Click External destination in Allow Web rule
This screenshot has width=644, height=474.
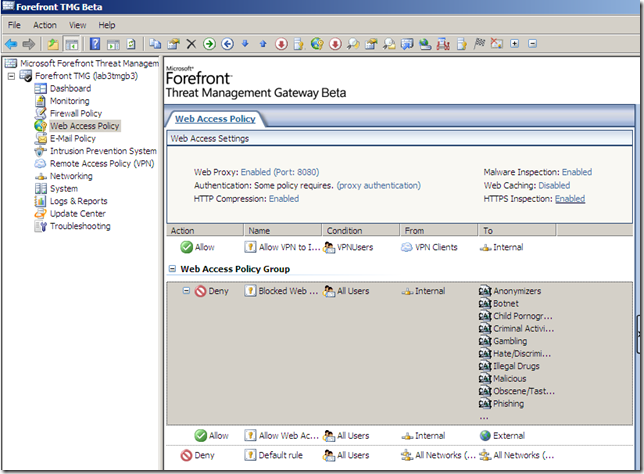[x=509, y=435]
